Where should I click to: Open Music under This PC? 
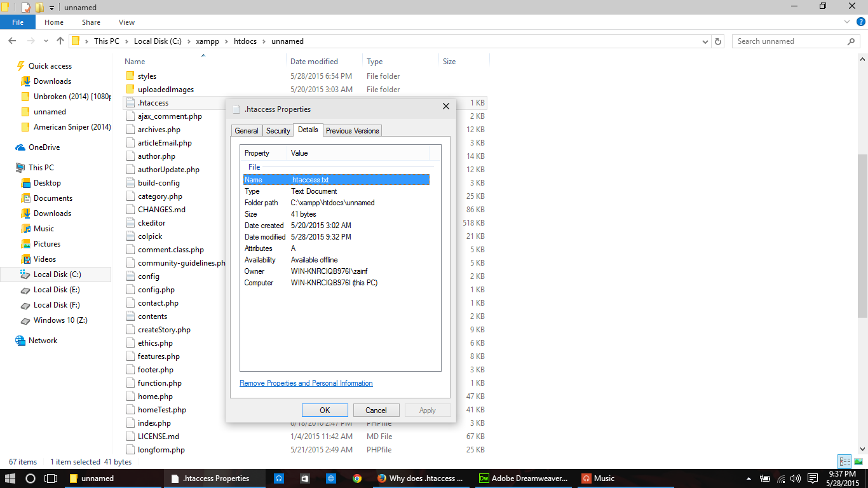pos(44,229)
